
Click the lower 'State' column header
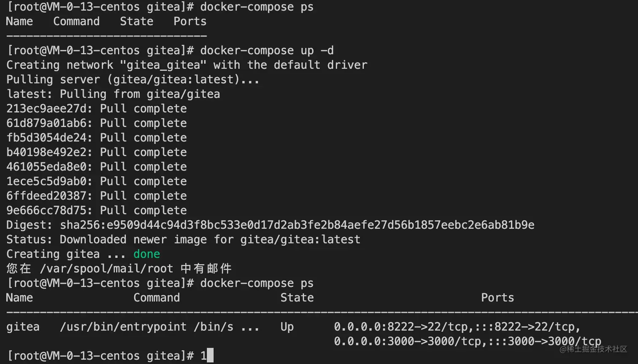pyautogui.click(x=297, y=298)
